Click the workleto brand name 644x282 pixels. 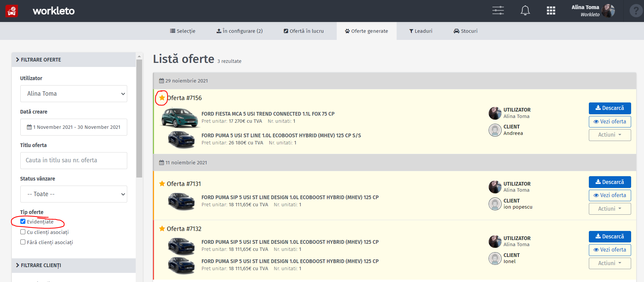[x=53, y=11]
